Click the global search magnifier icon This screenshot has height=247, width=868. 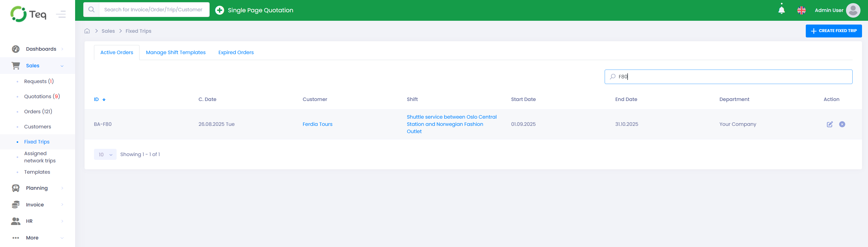coord(91,9)
